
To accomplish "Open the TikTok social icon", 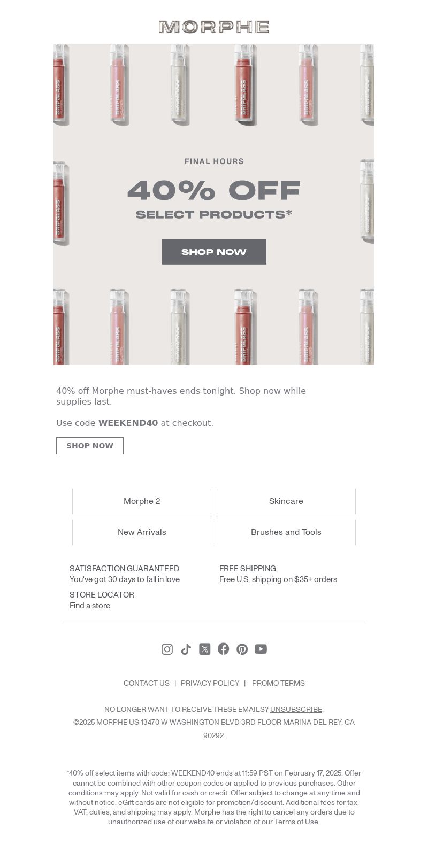I will (x=186, y=649).
